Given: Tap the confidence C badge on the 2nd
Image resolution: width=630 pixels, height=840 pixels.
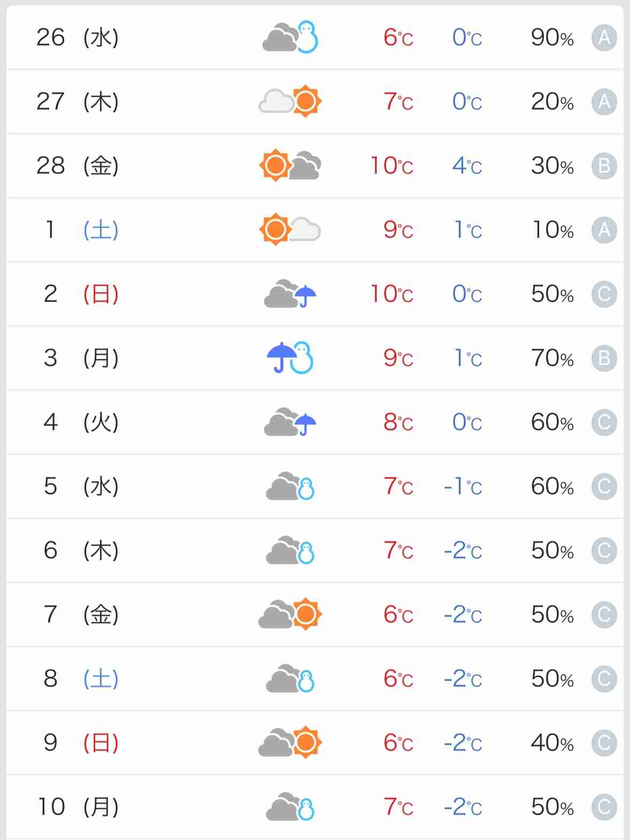Looking at the screenshot, I should [x=604, y=294].
